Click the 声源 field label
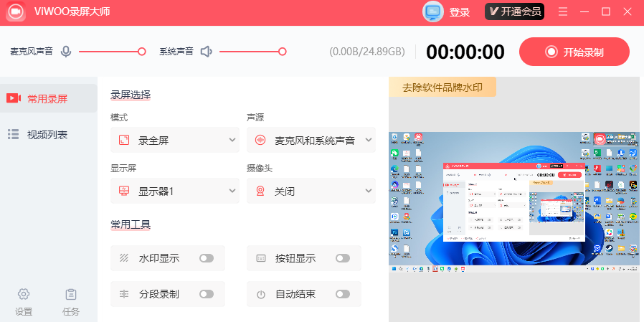 (x=255, y=118)
